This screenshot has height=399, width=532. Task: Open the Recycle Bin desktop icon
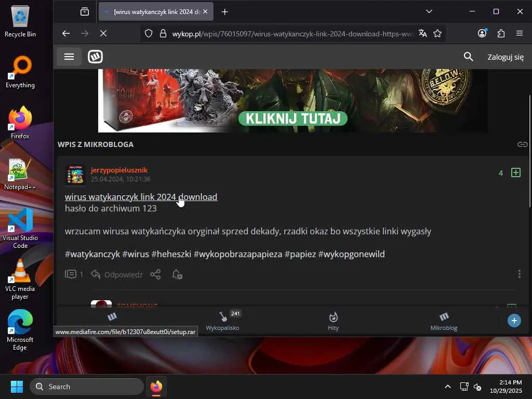(20, 21)
